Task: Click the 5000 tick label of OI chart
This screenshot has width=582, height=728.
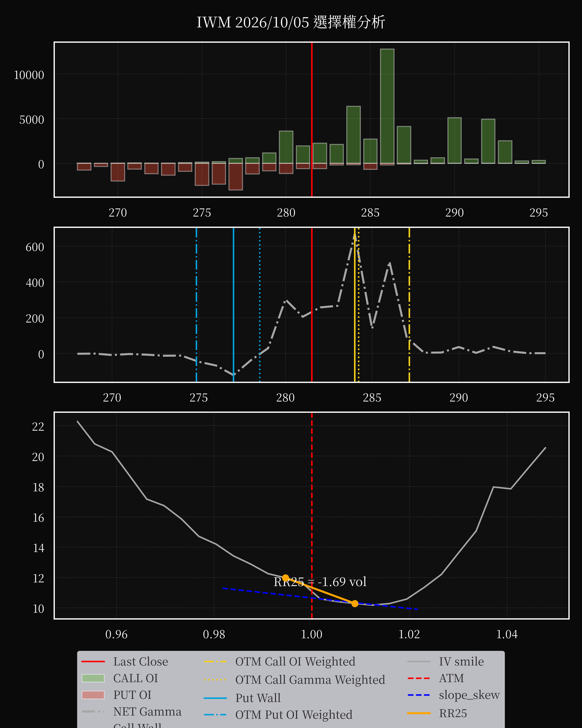Action: click(32, 120)
